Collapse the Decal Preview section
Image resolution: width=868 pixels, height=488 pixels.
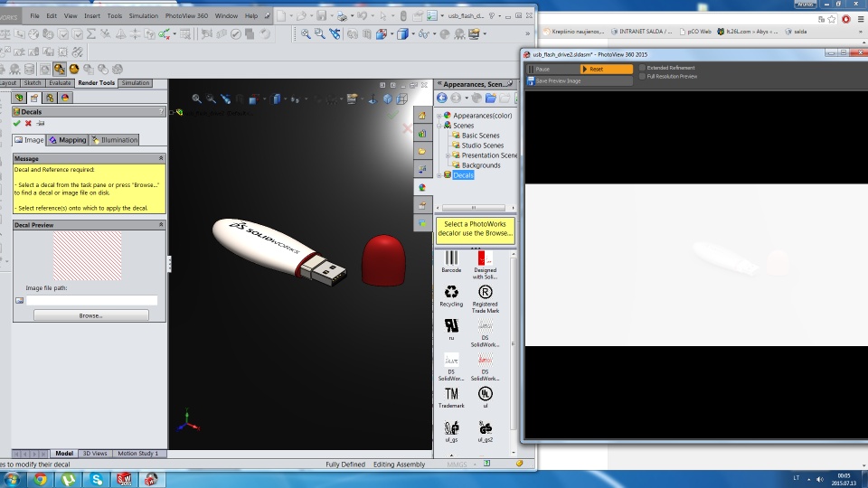pos(161,225)
